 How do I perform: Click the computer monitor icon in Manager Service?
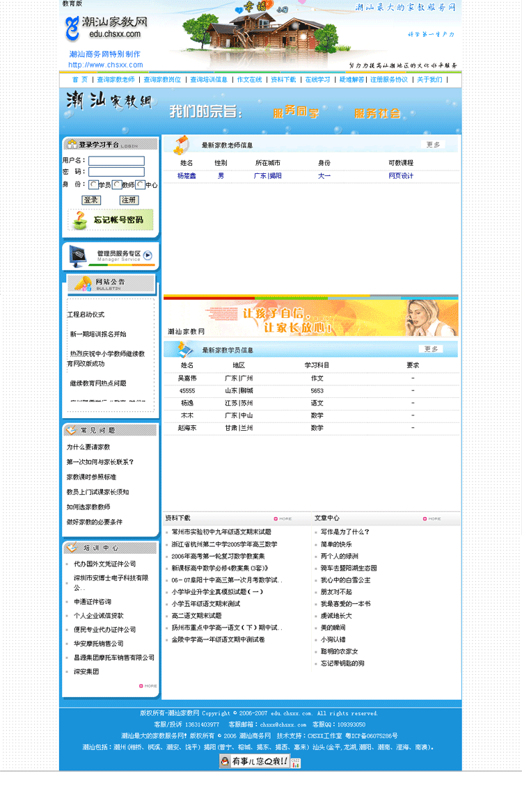(x=79, y=256)
